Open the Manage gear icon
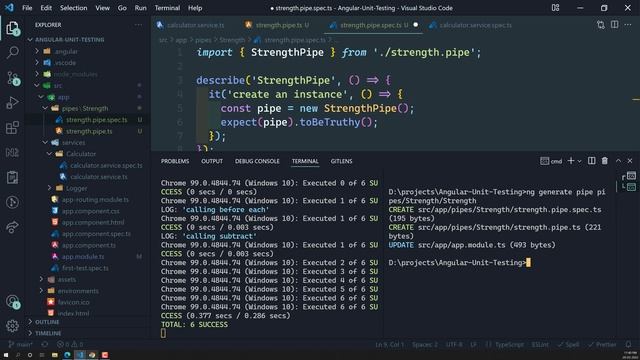This screenshot has width=640, height=360. tap(12, 326)
